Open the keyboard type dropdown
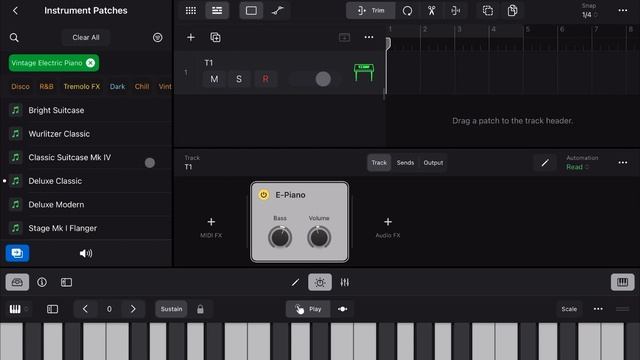Image resolution: width=640 pixels, height=360 pixels. pos(18,309)
